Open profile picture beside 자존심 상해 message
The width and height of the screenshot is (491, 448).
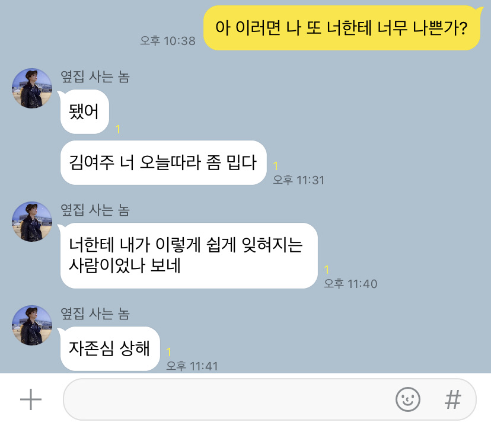click(32, 325)
